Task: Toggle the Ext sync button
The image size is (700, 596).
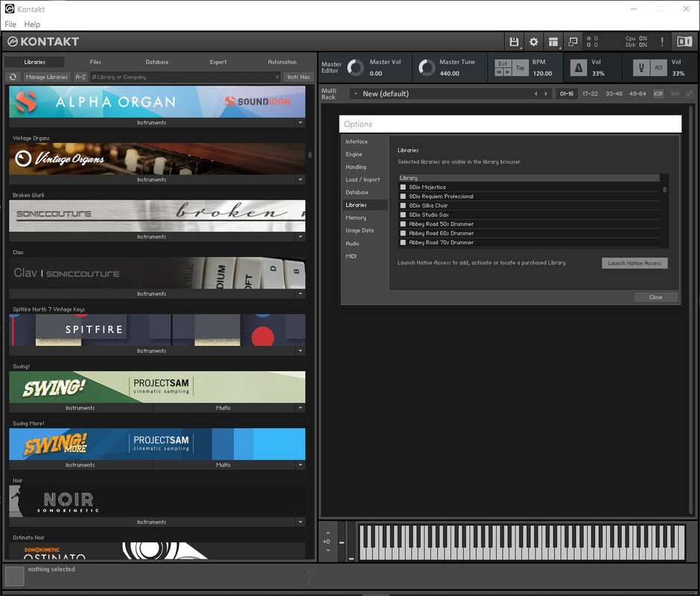Action: tap(503, 64)
